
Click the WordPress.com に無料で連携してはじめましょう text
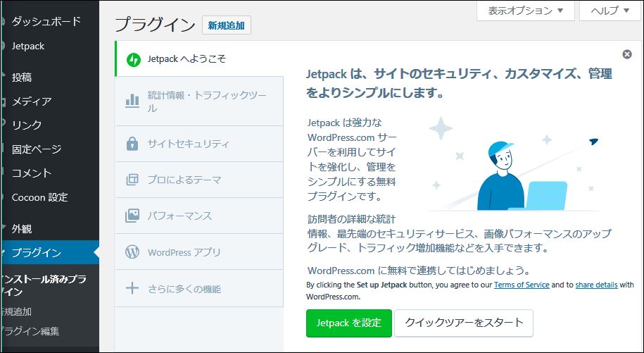coord(419,271)
